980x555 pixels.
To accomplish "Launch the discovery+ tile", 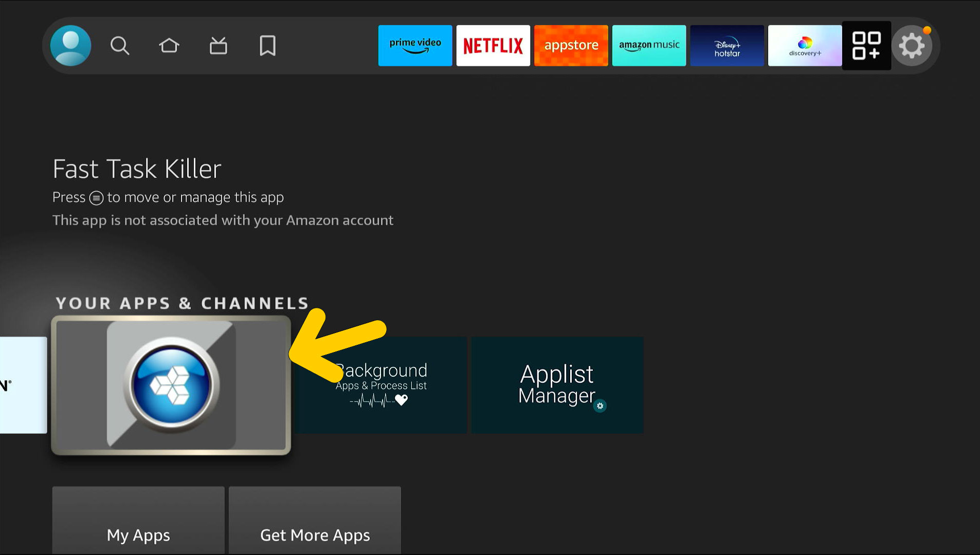I will (805, 46).
